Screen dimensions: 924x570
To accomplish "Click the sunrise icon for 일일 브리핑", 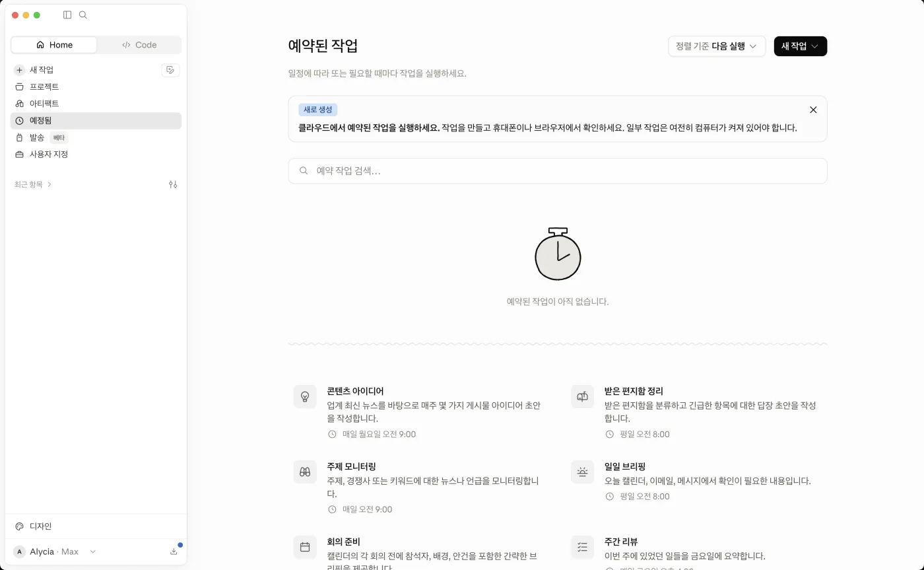I will click(582, 472).
